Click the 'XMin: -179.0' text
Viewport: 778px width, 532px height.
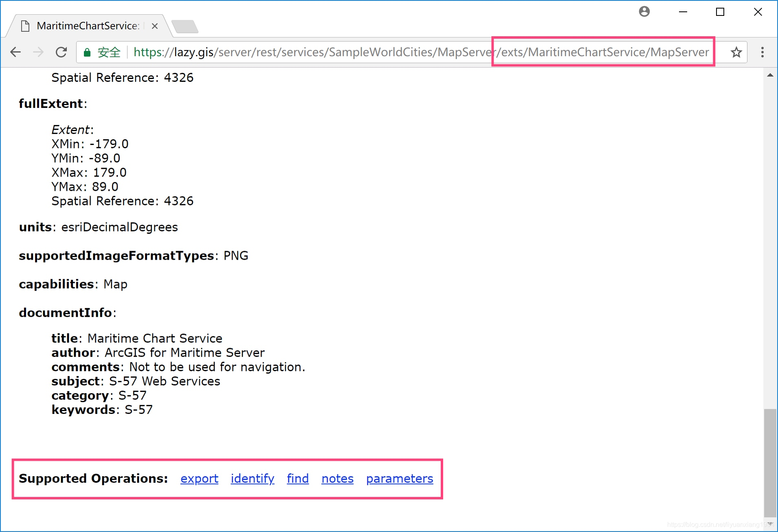coord(90,144)
